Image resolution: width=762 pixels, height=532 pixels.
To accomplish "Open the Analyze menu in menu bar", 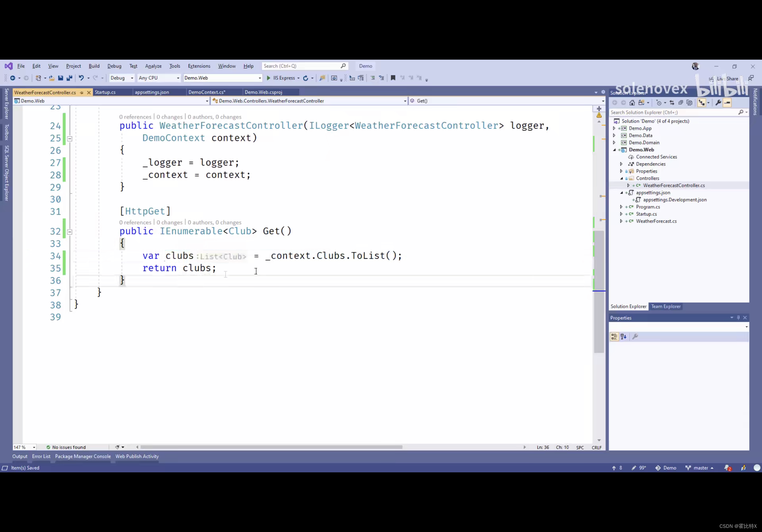I will pyautogui.click(x=153, y=65).
